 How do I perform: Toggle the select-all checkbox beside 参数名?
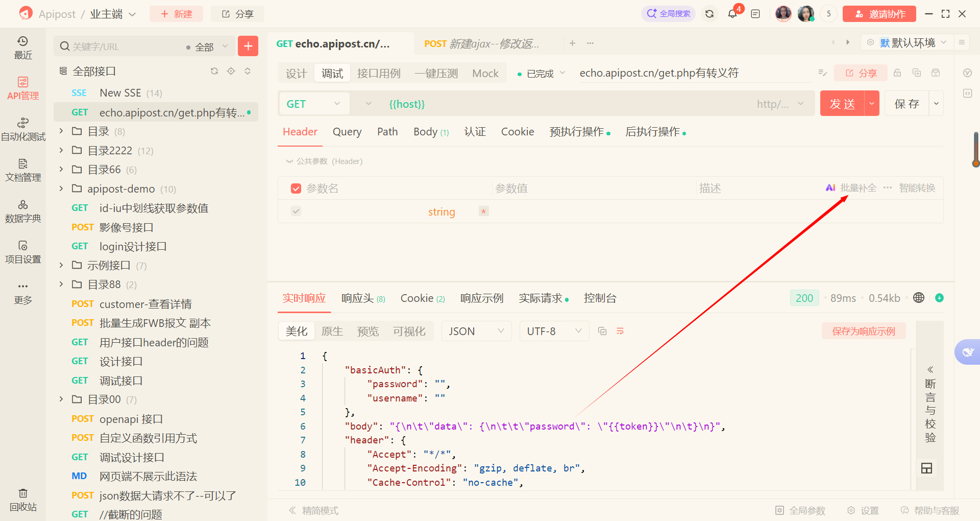[x=296, y=188]
